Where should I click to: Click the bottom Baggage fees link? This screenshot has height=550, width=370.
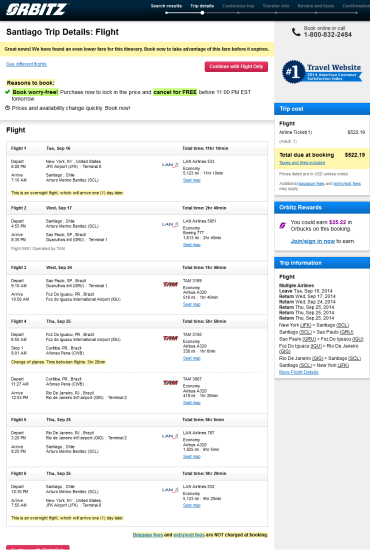148,535
